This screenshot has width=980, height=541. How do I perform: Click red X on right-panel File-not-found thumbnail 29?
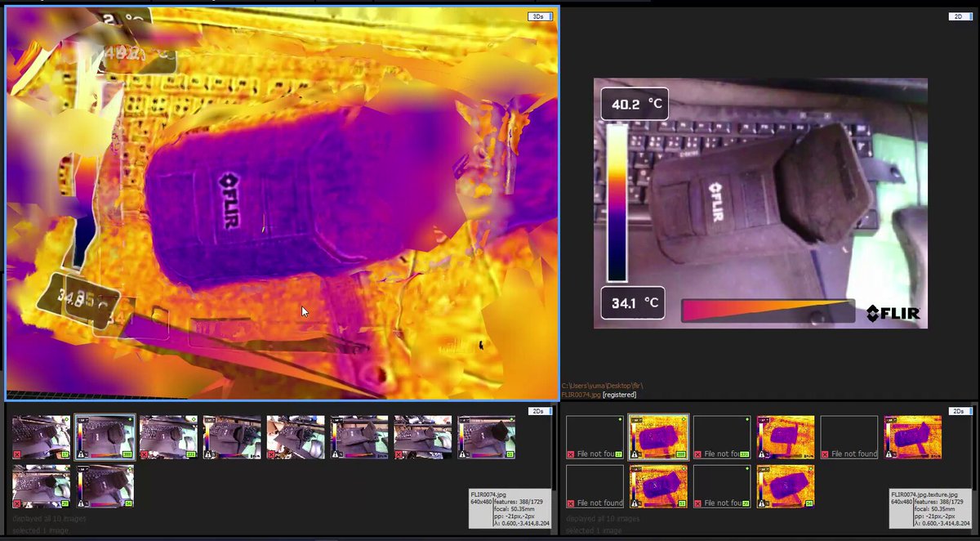(697, 503)
